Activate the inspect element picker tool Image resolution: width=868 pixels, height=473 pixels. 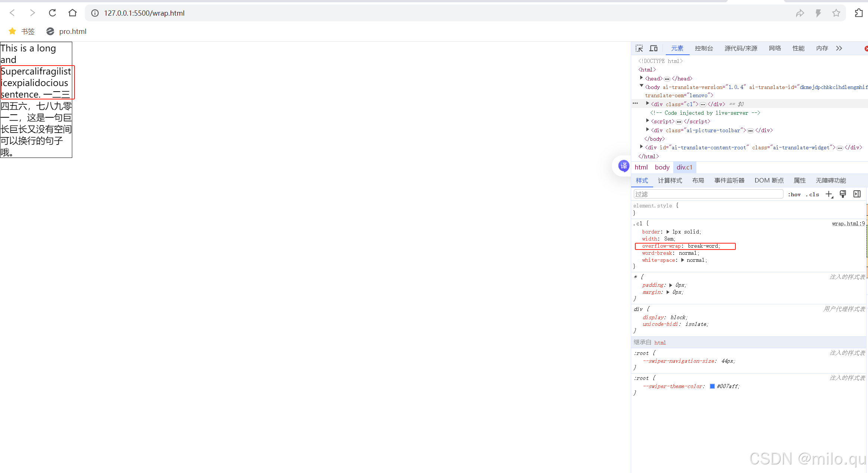click(639, 48)
